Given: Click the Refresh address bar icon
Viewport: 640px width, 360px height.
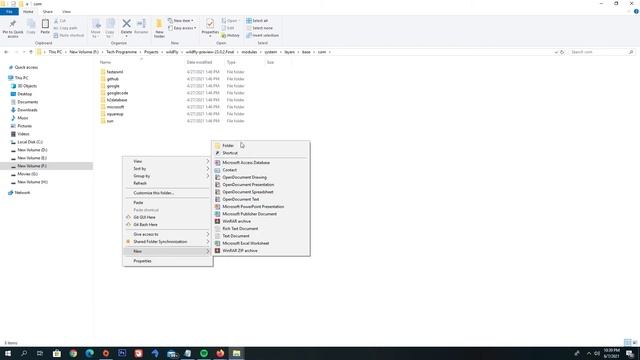Looking at the screenshot, I should (562, 52).
